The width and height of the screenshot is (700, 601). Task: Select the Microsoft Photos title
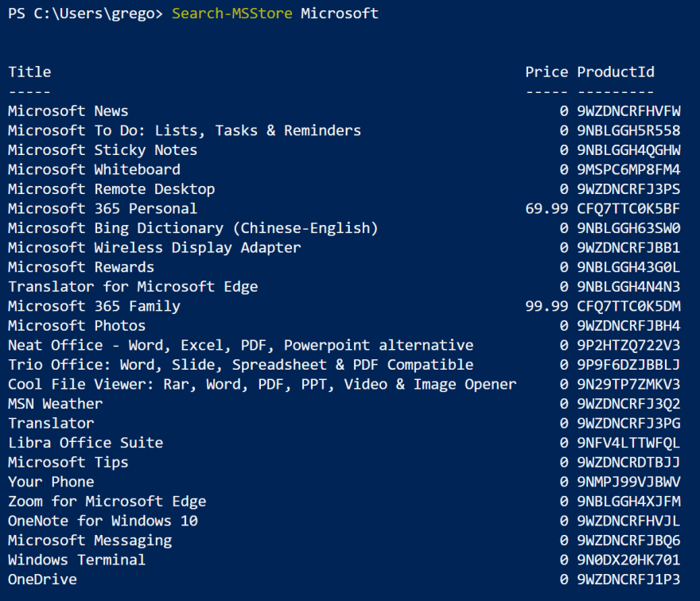click(x=77, y=326)
